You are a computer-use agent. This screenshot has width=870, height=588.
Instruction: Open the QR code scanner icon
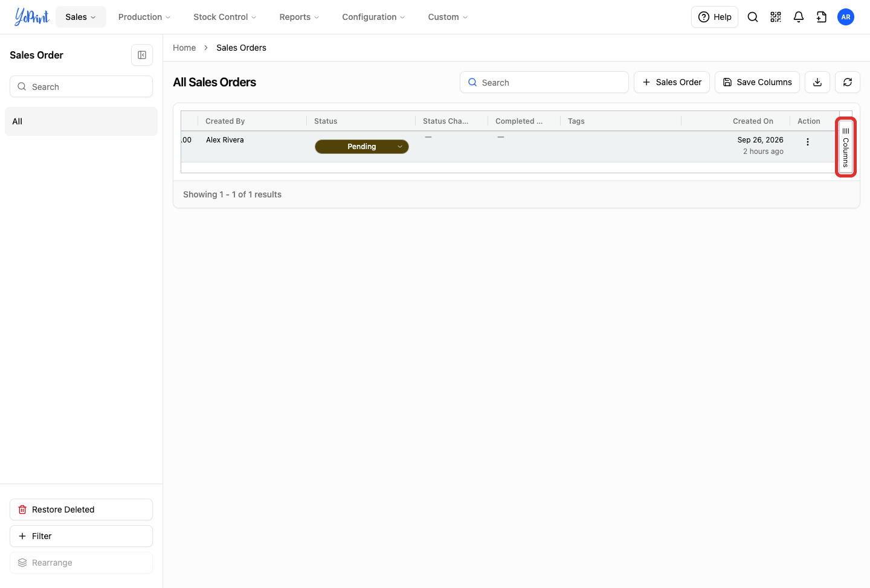[x=776, y=17]
